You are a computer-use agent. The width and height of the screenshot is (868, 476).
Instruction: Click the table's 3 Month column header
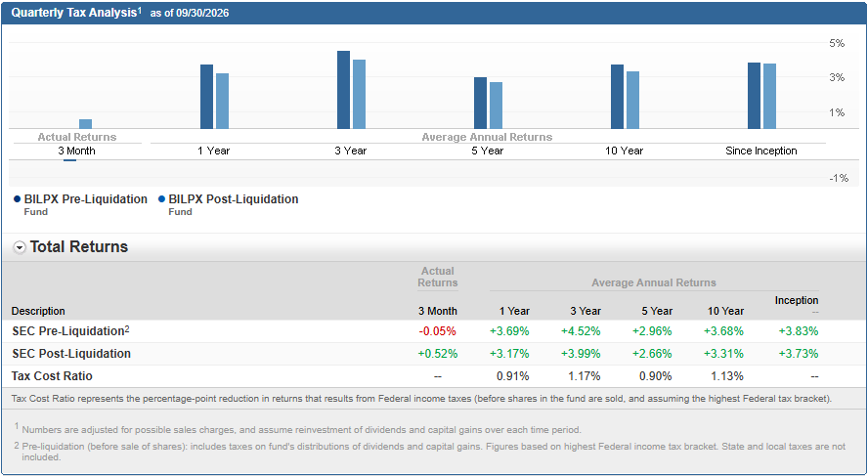point(438,311)
